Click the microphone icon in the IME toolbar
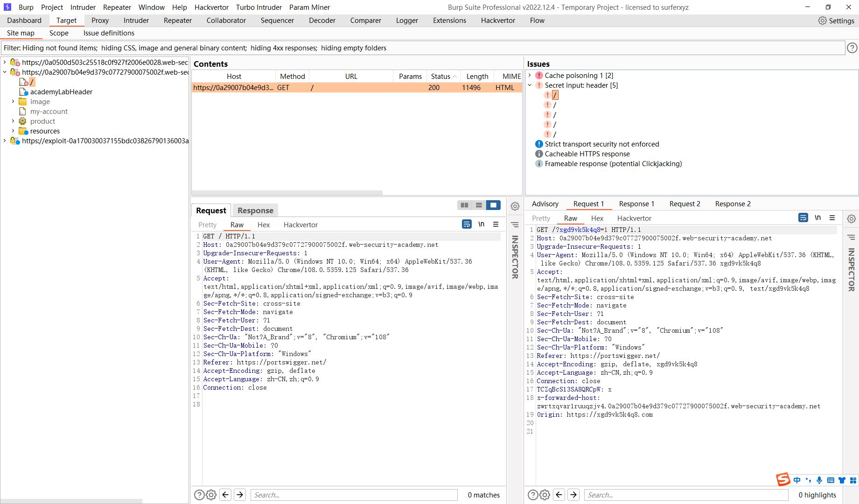The width and height of the screenshot is (859, 504). point(819,480)
